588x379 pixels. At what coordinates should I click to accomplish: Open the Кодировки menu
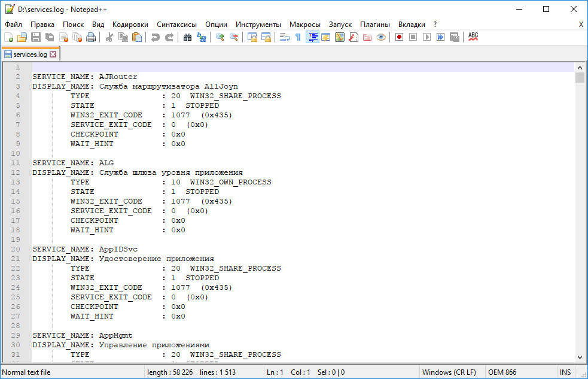130,25
